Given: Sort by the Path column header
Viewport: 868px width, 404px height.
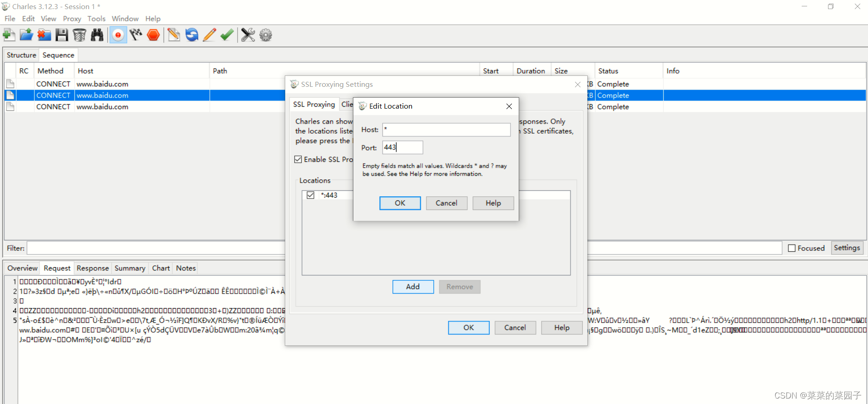Looking at the screenshot, I should (x=344, y=71).
